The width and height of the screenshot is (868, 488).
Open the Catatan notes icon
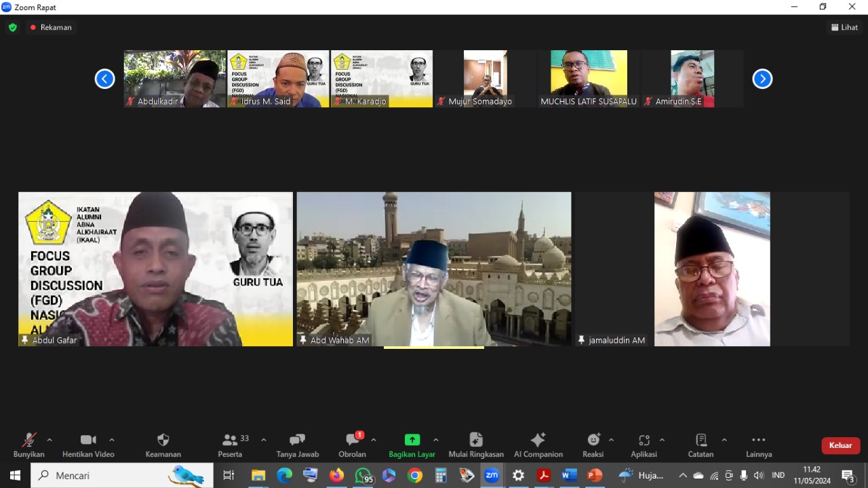pos(701,445)
